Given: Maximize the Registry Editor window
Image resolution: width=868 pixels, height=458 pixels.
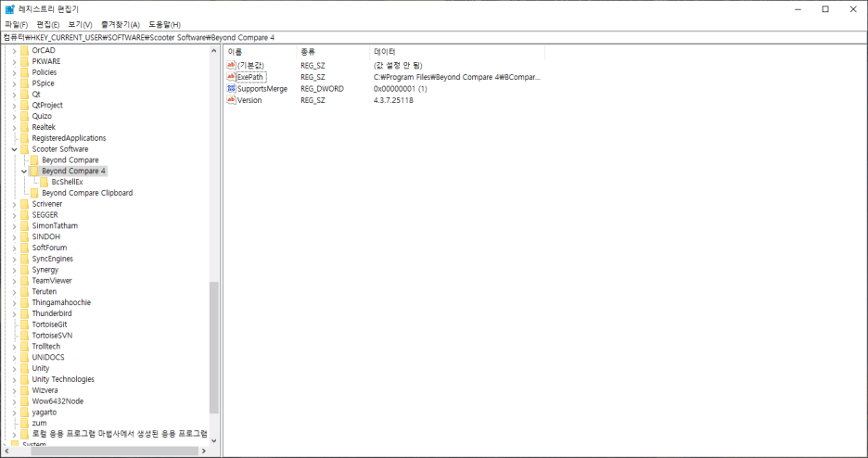Looking at the screenshot, I should [x=824, y=9].
